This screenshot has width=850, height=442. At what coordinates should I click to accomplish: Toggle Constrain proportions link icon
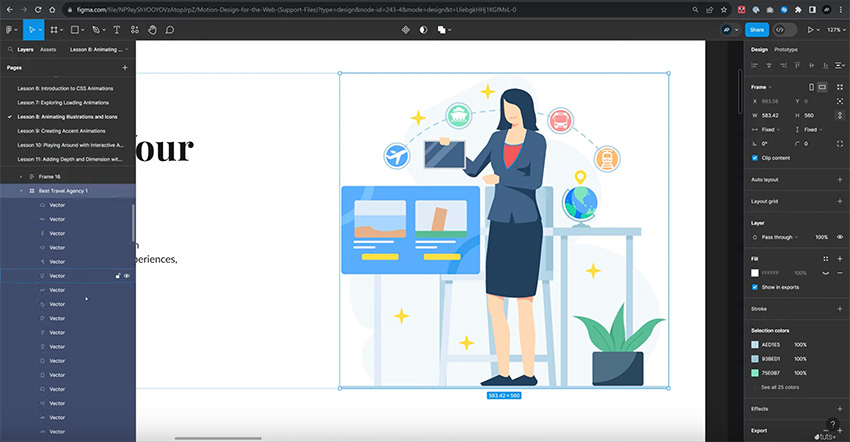point(840,116)
